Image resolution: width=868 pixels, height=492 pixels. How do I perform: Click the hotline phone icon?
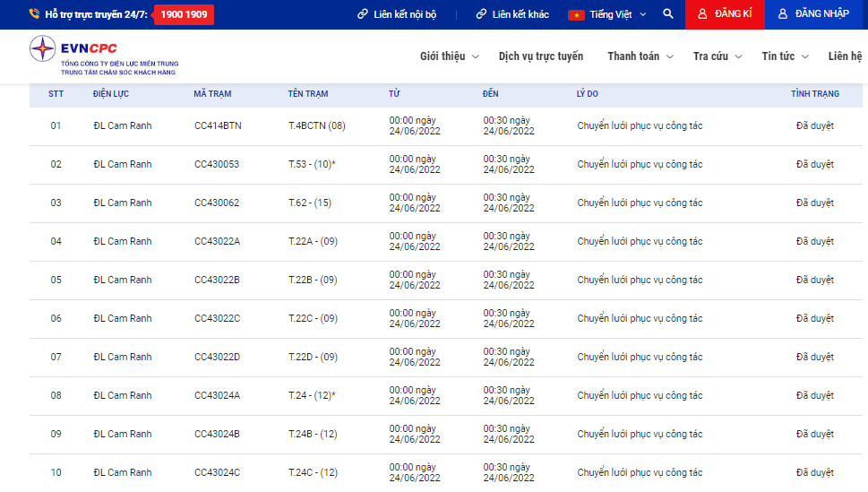[x=35, y=14]
